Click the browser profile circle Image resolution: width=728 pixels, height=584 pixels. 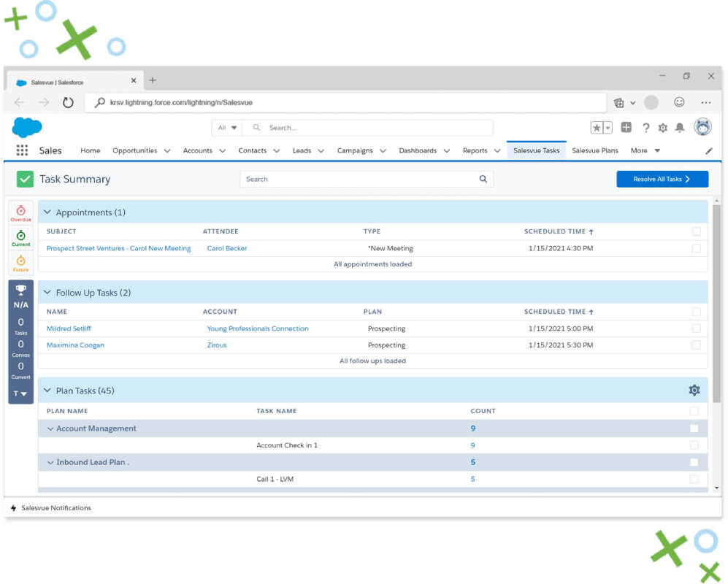[651, 103]
